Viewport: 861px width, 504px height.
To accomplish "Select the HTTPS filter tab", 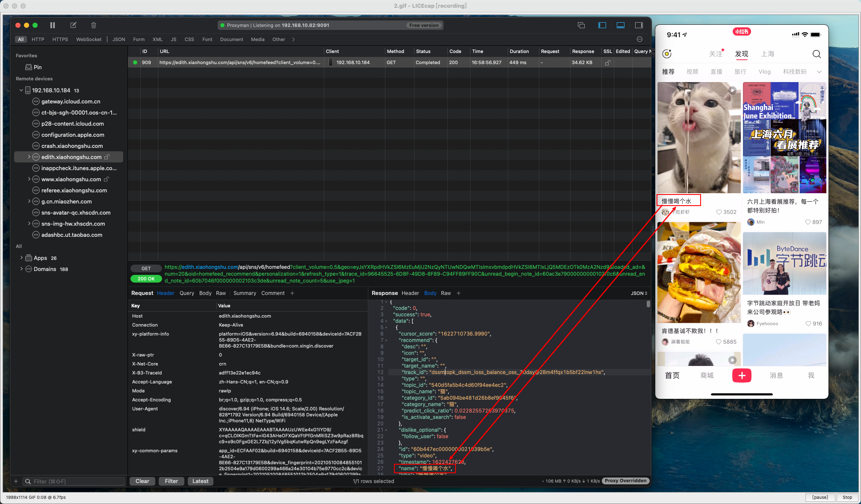I will 60,39.
